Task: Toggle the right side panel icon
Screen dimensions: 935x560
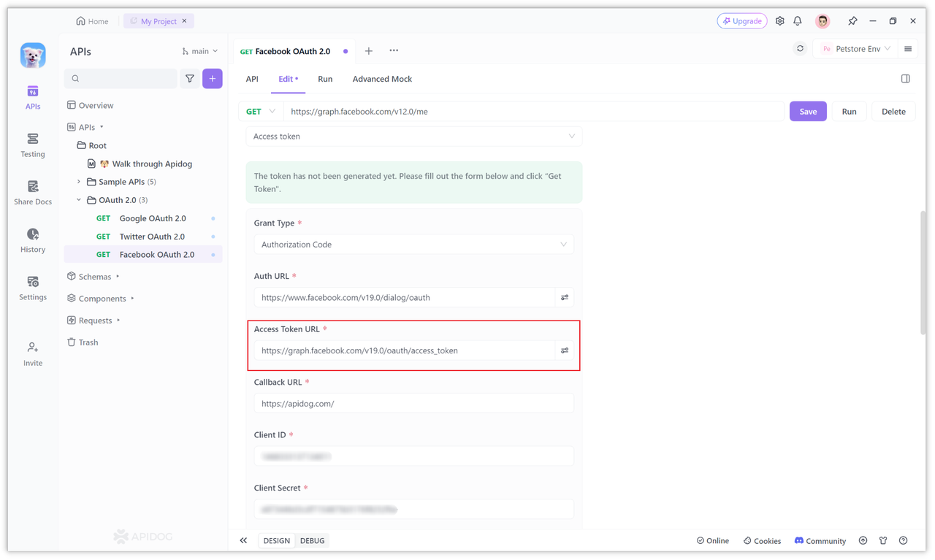Action: [x=905, y=79]
